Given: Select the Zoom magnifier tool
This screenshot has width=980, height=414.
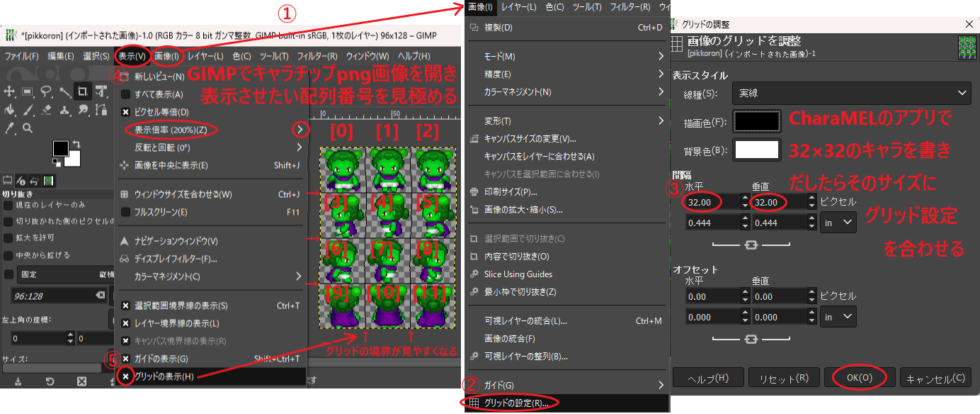Looking at the screenshot, I should coord(28,128).
